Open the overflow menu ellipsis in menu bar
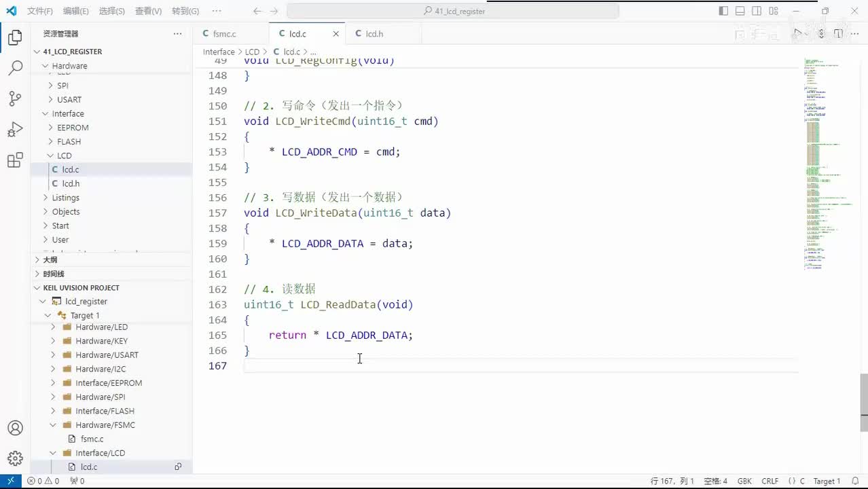The width and height of the screenshot is (868, 489). pos(217,11)
